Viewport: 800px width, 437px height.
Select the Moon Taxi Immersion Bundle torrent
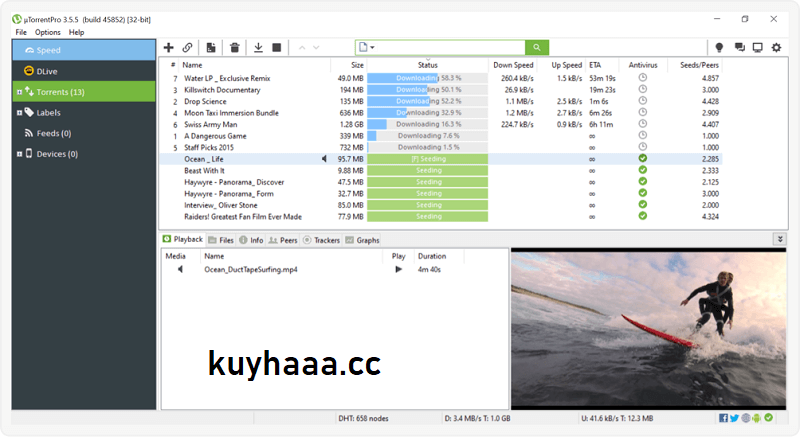pyautogui.click(x=441, y=113)
